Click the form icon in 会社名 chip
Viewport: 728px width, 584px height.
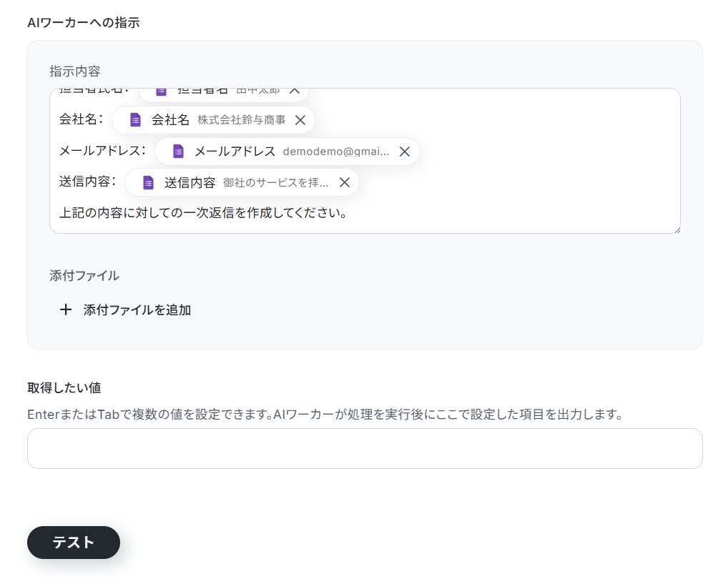point(136,120)
